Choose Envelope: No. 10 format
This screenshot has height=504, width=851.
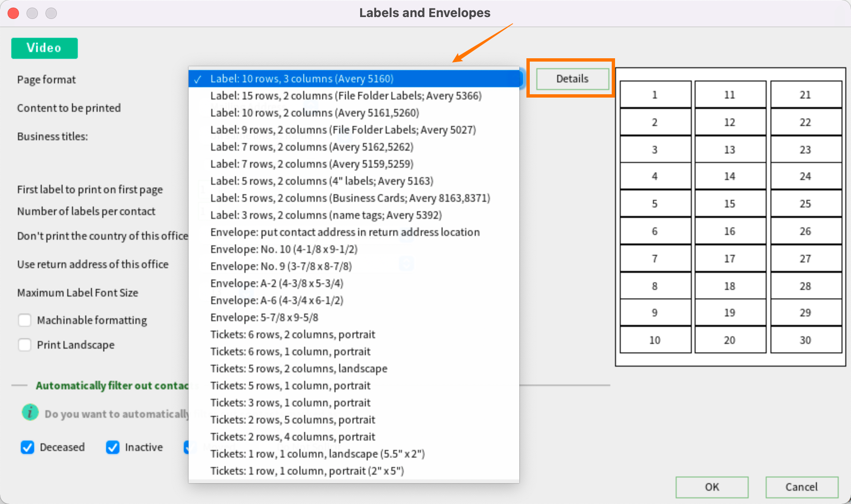283,249
